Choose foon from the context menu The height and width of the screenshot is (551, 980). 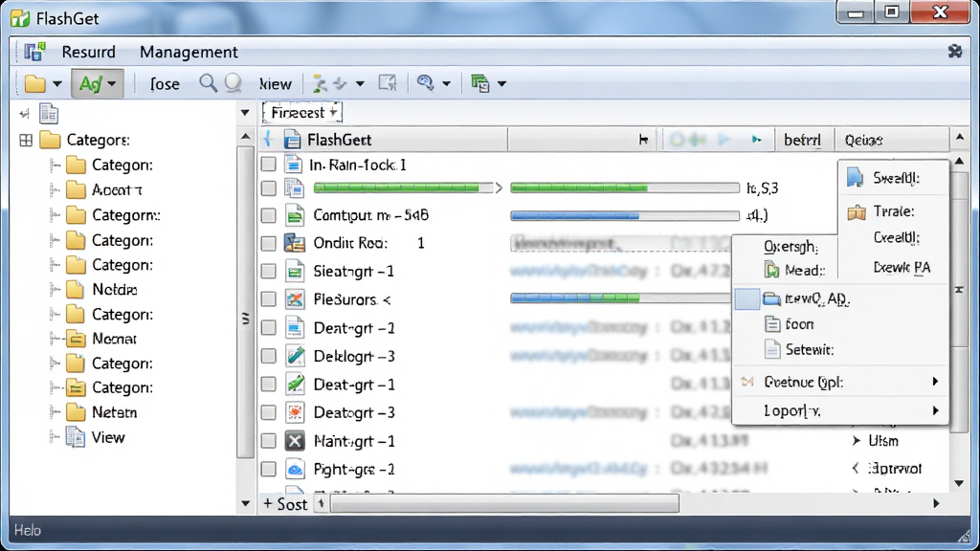790,324
